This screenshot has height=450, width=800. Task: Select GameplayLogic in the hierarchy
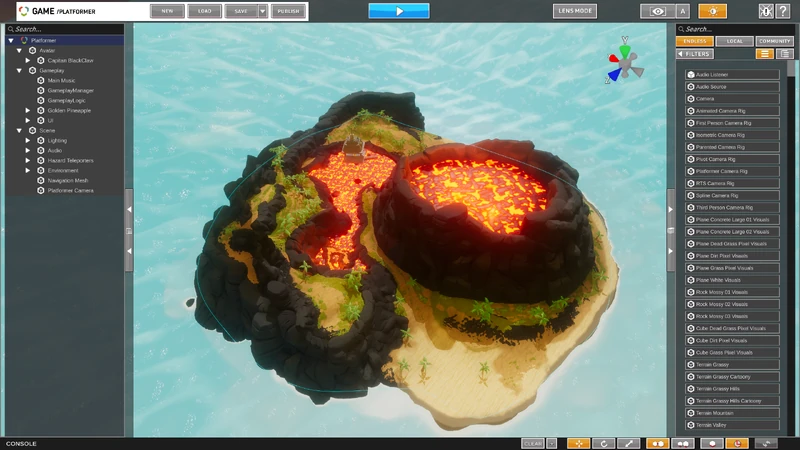pos(66,101)
